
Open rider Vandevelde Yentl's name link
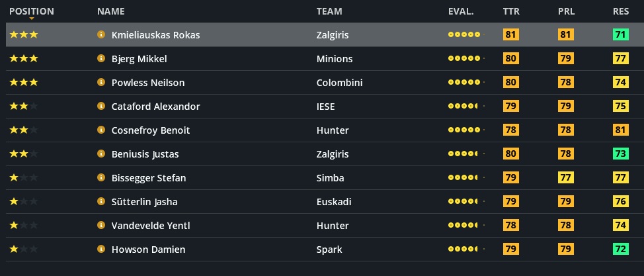(151, 226)
